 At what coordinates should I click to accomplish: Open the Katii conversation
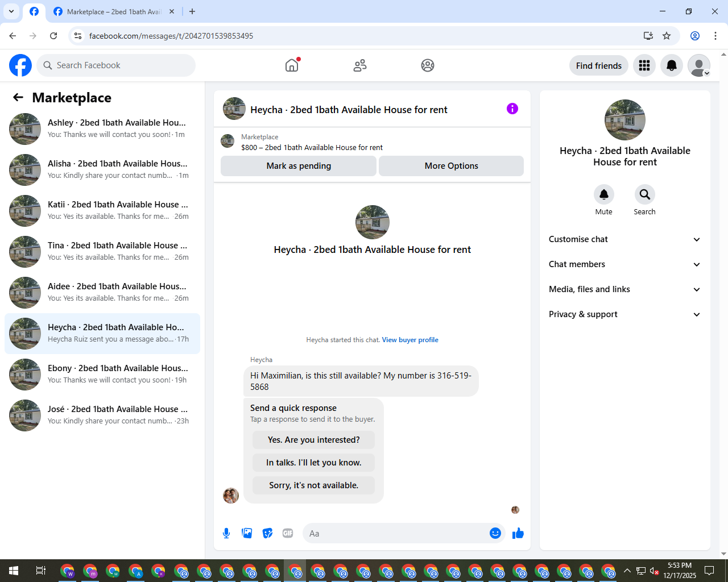click(x=102, y=211)
